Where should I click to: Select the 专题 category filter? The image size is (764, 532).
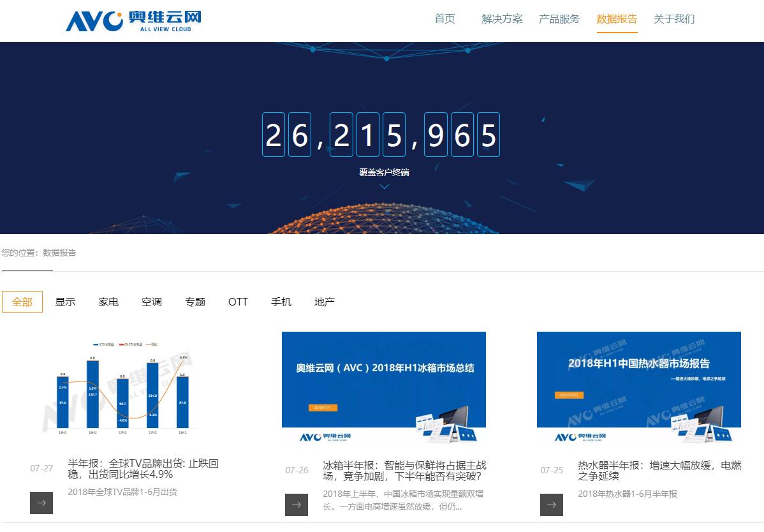(x=195, y=302)
